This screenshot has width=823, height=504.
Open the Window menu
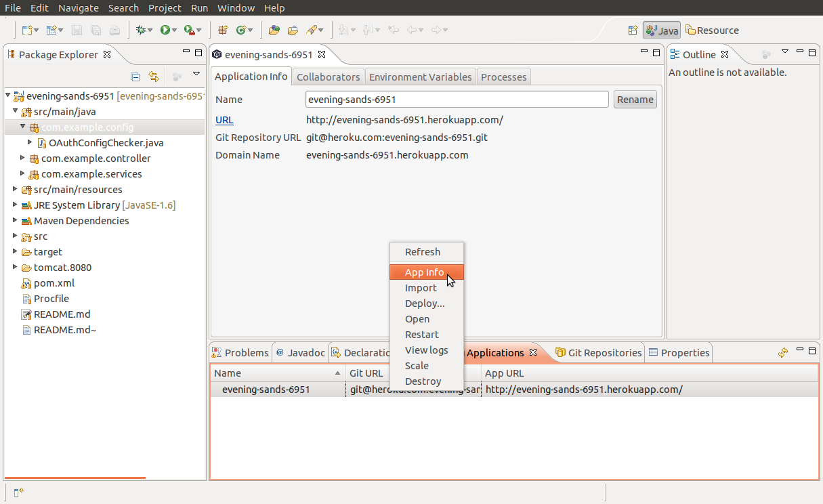[236, 8]
